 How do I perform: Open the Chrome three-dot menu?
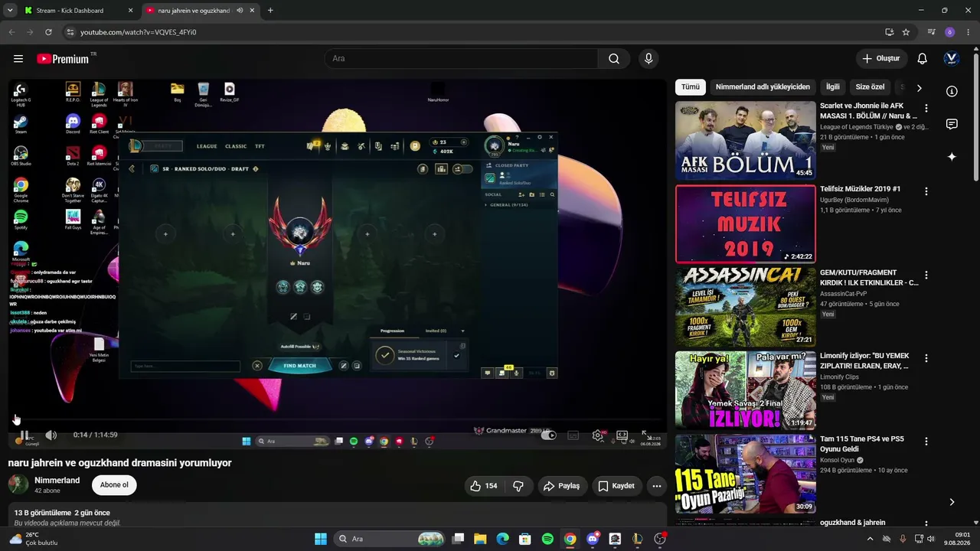click(967, 32)
